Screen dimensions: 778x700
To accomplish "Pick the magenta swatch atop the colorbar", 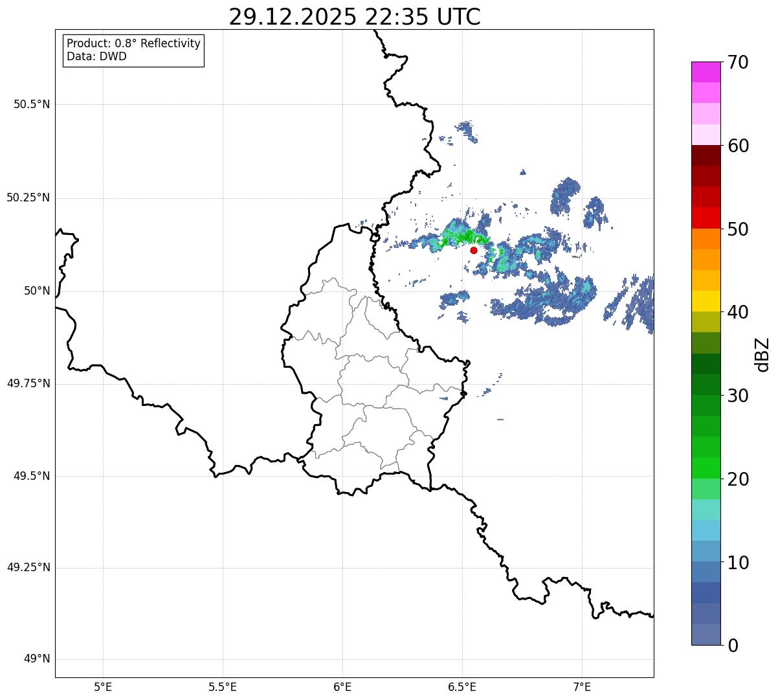I will [x=706, y=72].
